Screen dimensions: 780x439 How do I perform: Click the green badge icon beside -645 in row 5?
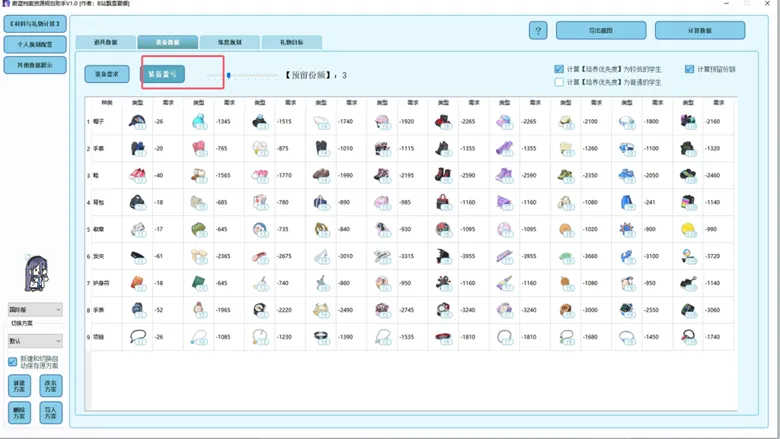[x=198, y=229]
